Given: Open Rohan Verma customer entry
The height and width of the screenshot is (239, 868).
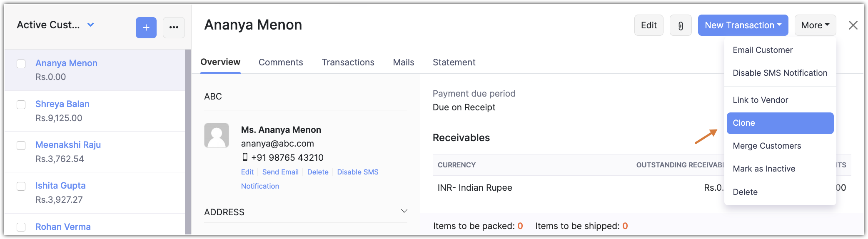Looking at the screenshot, I should 63,227.
